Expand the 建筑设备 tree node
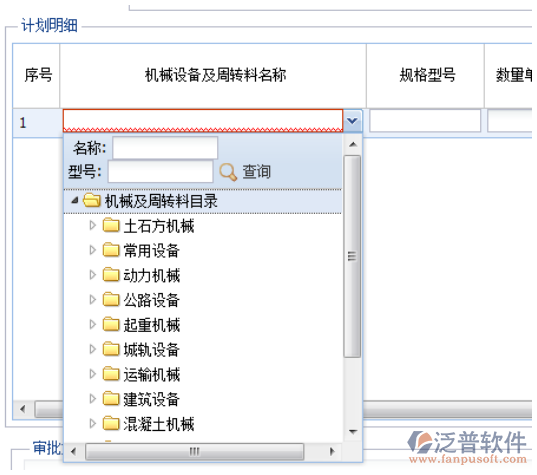This screenshot has height=475, width=537. pyautogui.click(x=92, y=399)
